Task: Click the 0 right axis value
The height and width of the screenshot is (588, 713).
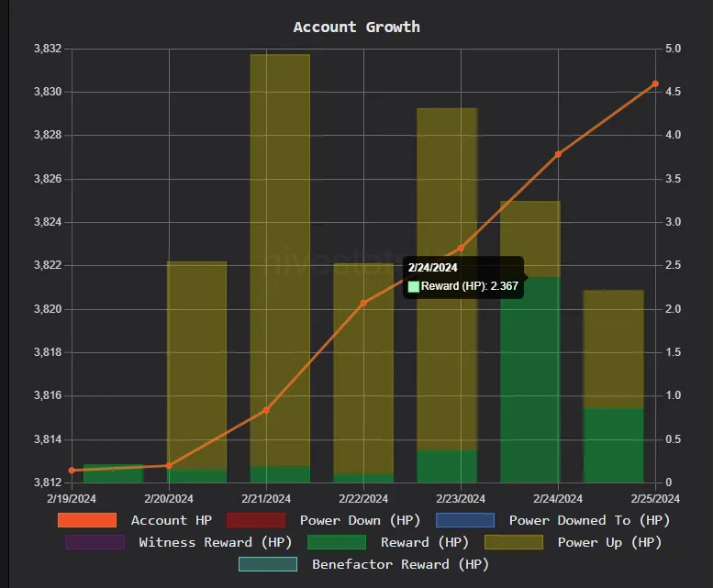Action: tap(668, 483)
